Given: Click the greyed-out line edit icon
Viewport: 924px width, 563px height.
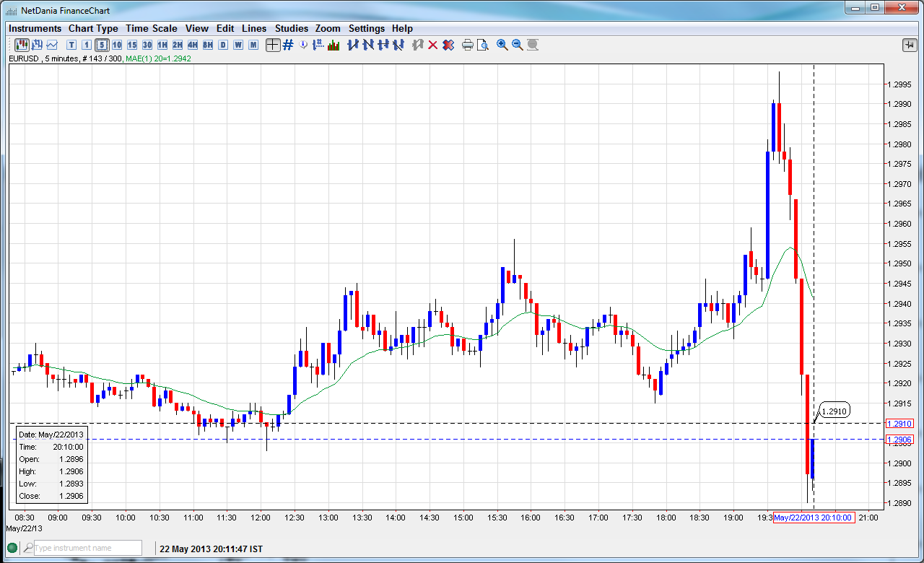Looking at the screenshot, I should (x=417, y=45).
